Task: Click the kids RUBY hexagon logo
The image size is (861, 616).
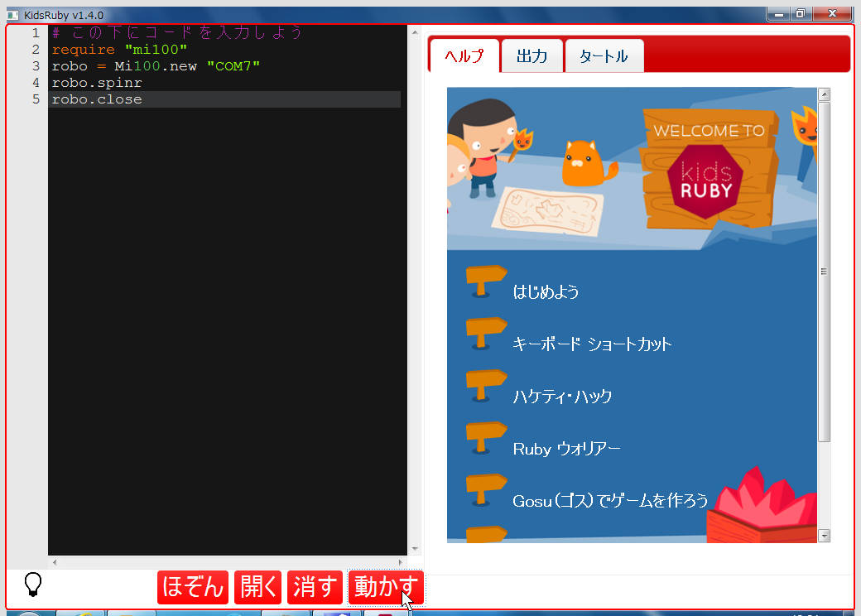Action: pos(705,181)
